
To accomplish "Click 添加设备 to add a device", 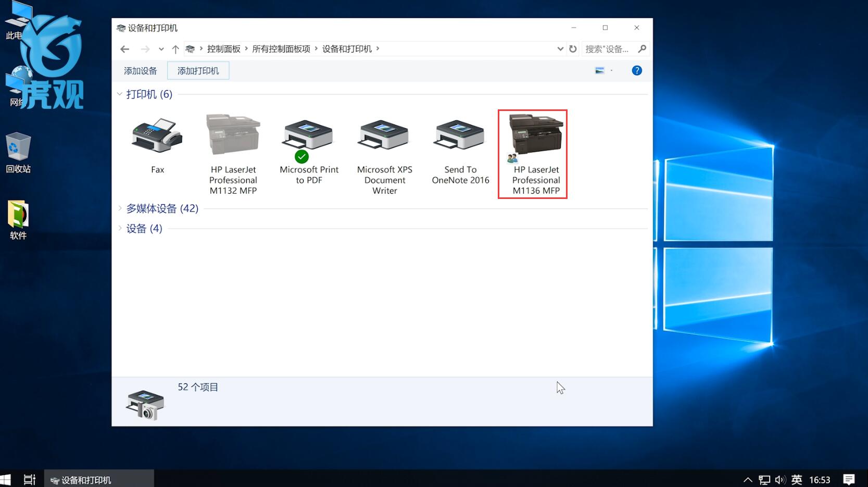I will coord(141,71).
